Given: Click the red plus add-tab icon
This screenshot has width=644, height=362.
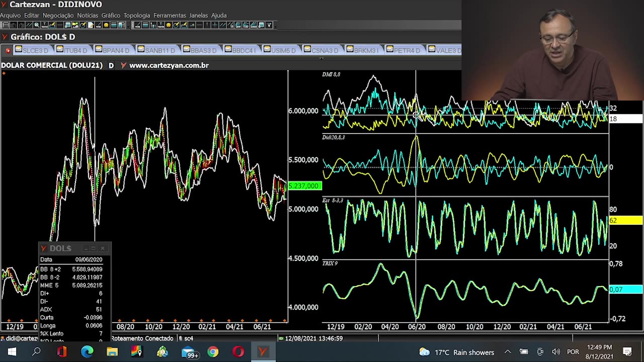Looking at the screenshot, I should tap(8, 50).
